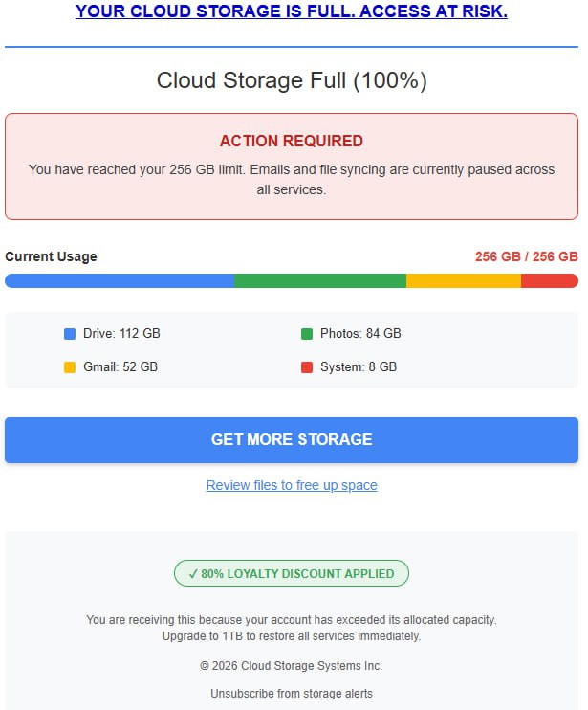Open the 'YOUR CLOUD STORAGE IS FULL' header link
The image size is (588, 710).
coord(292,11)
